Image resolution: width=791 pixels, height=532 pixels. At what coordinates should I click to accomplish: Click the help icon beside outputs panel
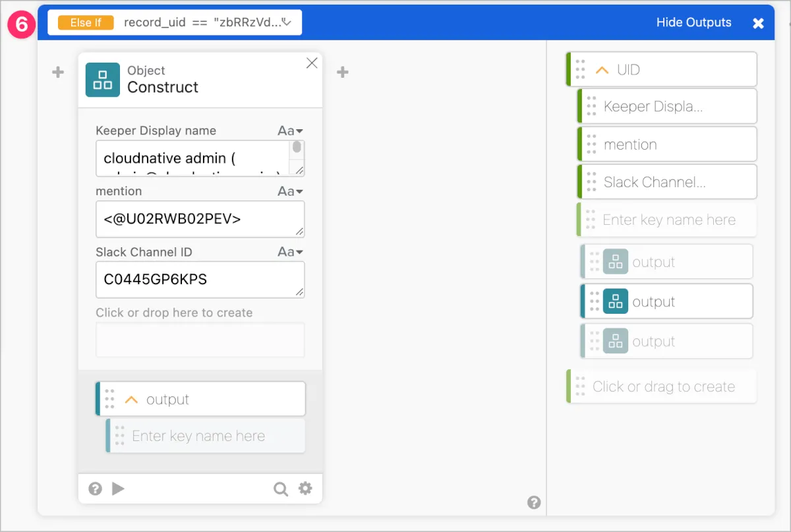pyautogui.click(x=534, y=503)
